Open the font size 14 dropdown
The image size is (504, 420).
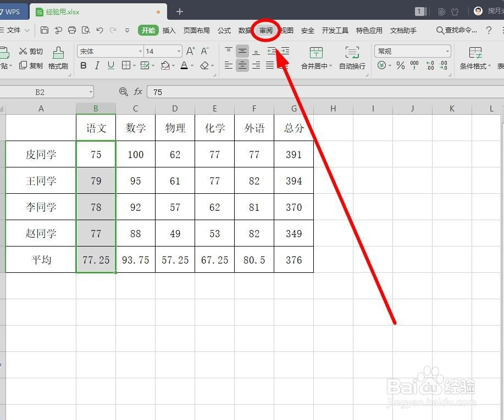(x=179, y=52)
